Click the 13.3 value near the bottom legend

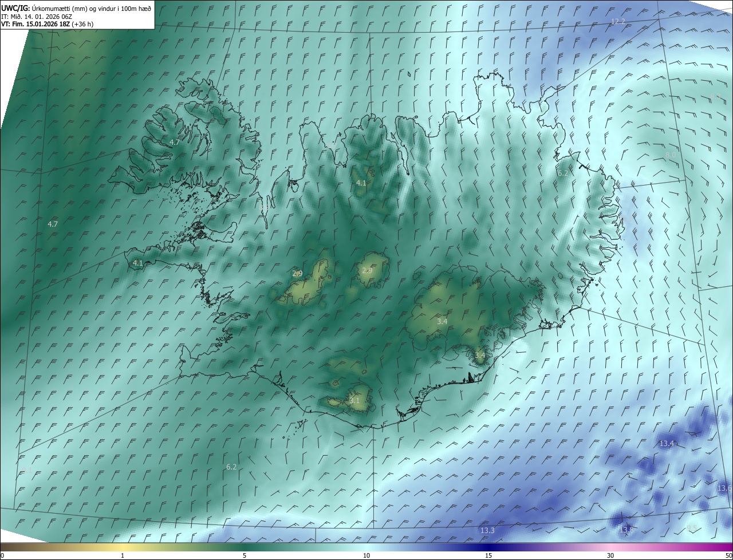click(x=487, y=531)
